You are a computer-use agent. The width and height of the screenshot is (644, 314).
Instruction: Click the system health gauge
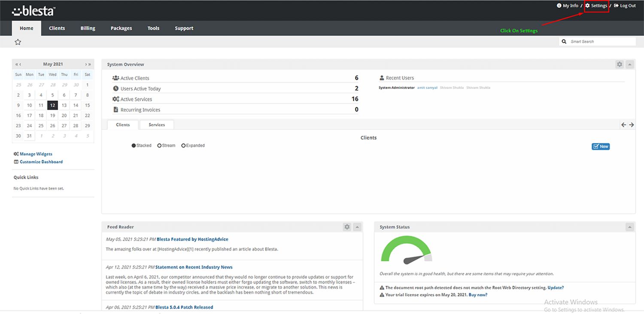point(406,250)
